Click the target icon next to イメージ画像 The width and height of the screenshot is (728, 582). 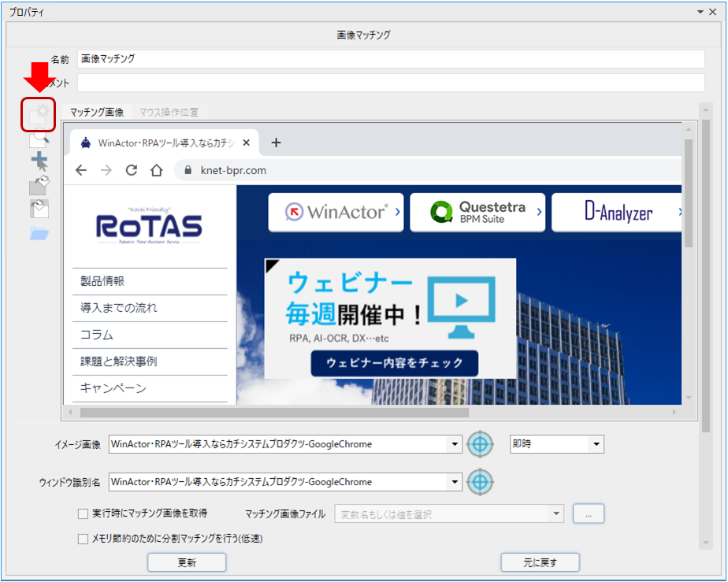pyautogui.click(x=480, y=444)
